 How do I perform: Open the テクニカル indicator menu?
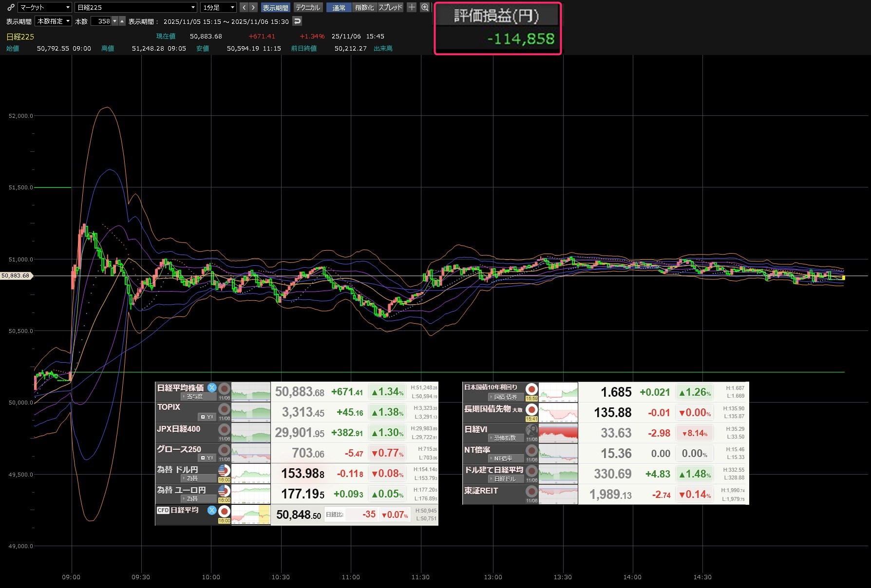click(308, 7)
